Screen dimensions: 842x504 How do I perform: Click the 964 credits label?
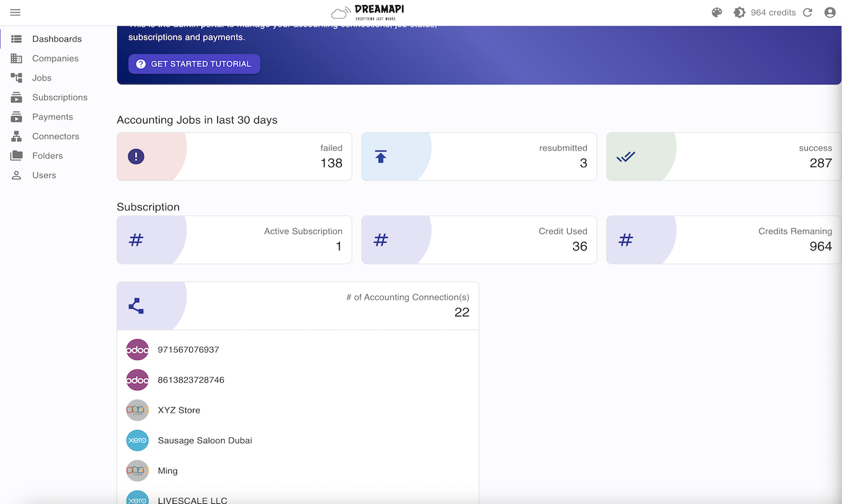[773, 13]
